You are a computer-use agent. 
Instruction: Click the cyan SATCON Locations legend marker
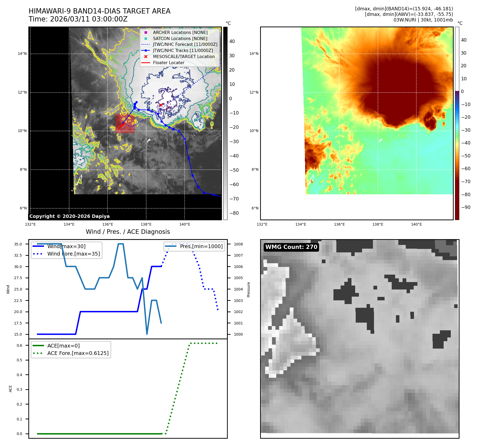tap(146, 39)
